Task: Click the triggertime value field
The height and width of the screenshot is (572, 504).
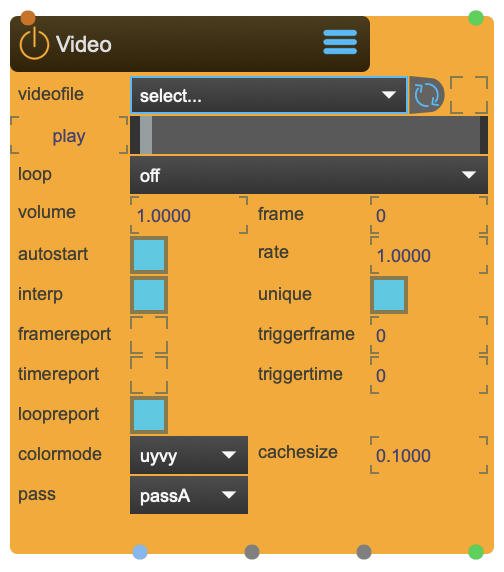Action: click(429, 375)
